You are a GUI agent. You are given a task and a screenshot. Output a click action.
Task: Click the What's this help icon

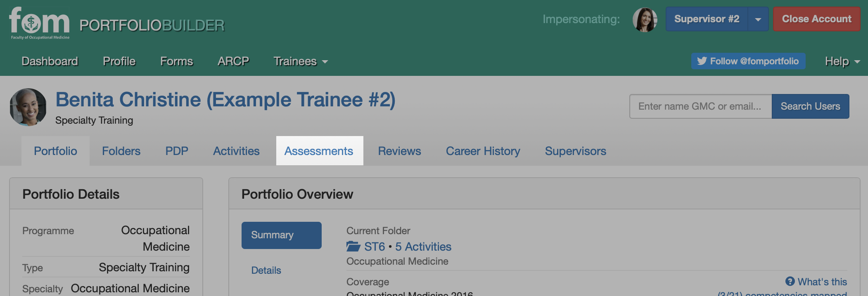[790, 282]
